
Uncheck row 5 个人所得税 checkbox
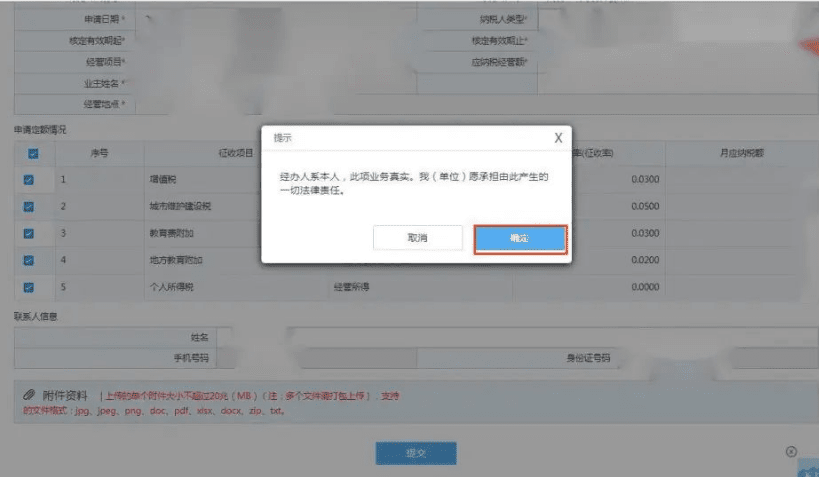(x=29, y=287)
